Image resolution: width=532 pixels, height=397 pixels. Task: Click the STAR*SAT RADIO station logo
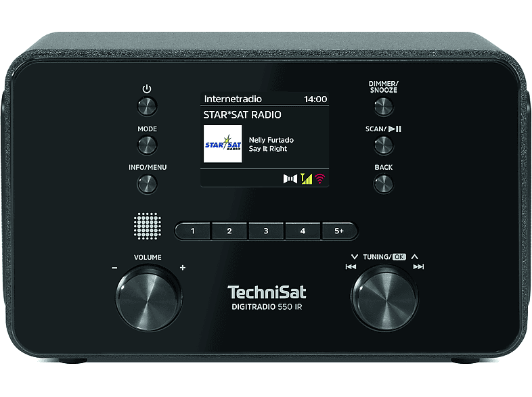(x=223, y=144)
